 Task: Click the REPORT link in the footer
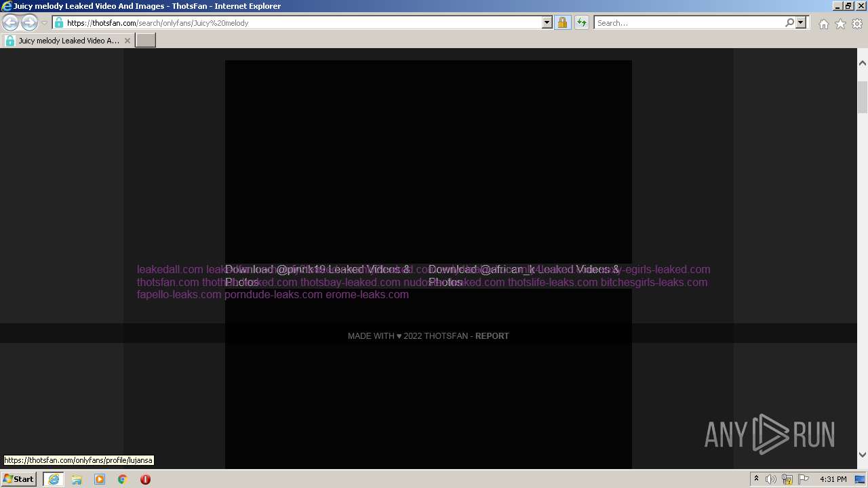tap(492, 336)
